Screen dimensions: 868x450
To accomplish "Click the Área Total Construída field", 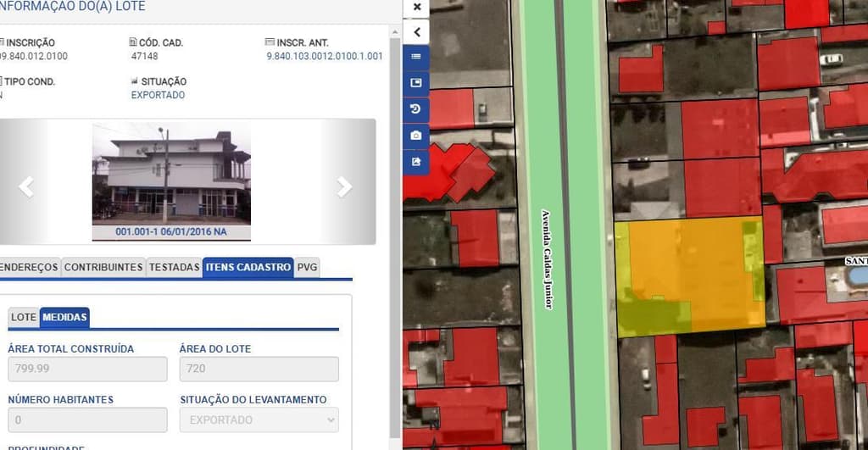I will pyautogui.click(x=87, y=369).
